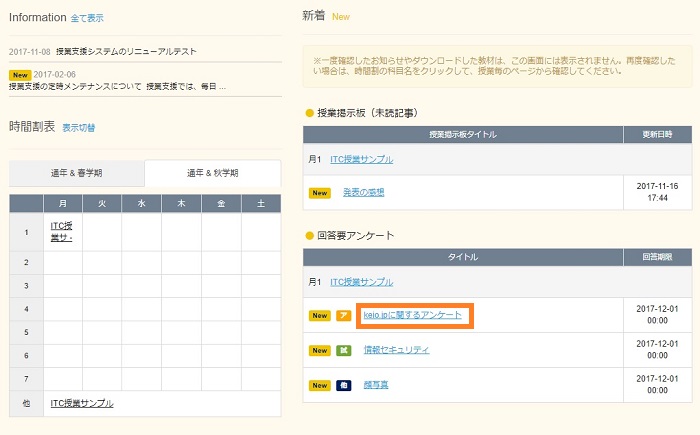Viewport: 700px width, 435px height.
Task: Open the 情報セキュリティ link
Action: point(396,350)
